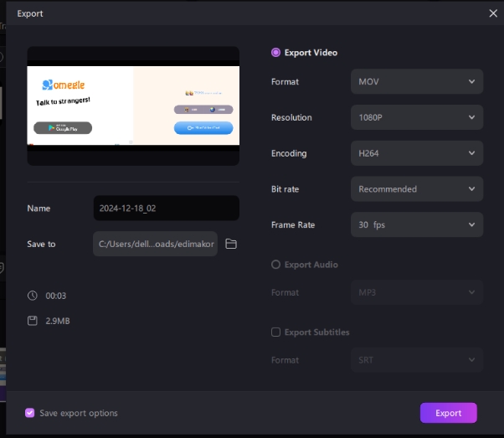
Task: Click the Omegle video preview thumbnail
Action: point(133,106)
